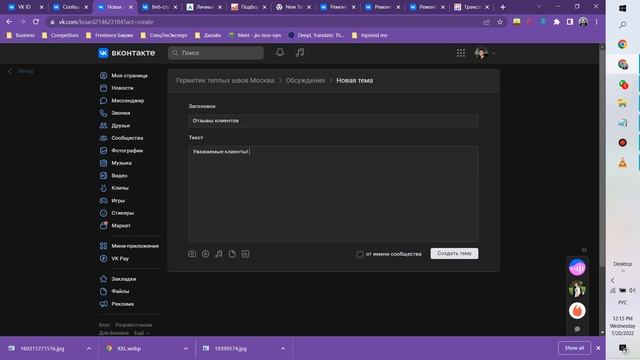Open the DeepL Translate bookmark
Image resolution: width=640 pixels, height=360 pixels.
pos(317,36)
